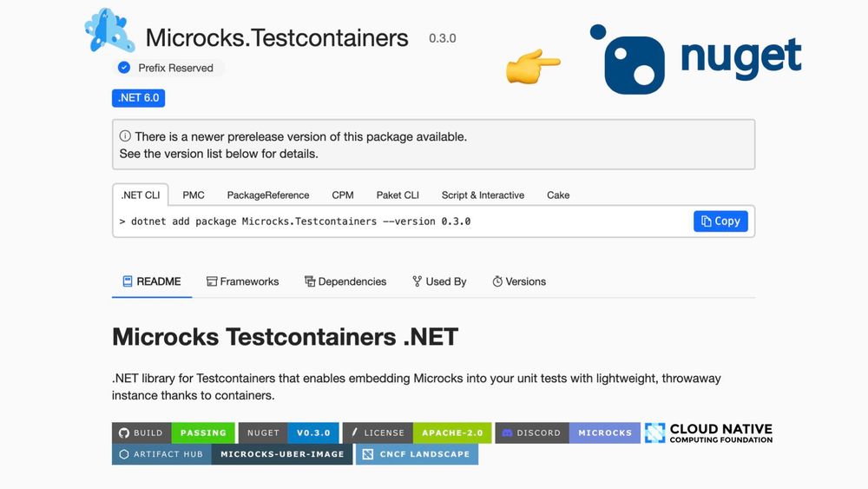Open the NuGet v0.3.0 badge
868x489 pixels.
tap(288, 433)
